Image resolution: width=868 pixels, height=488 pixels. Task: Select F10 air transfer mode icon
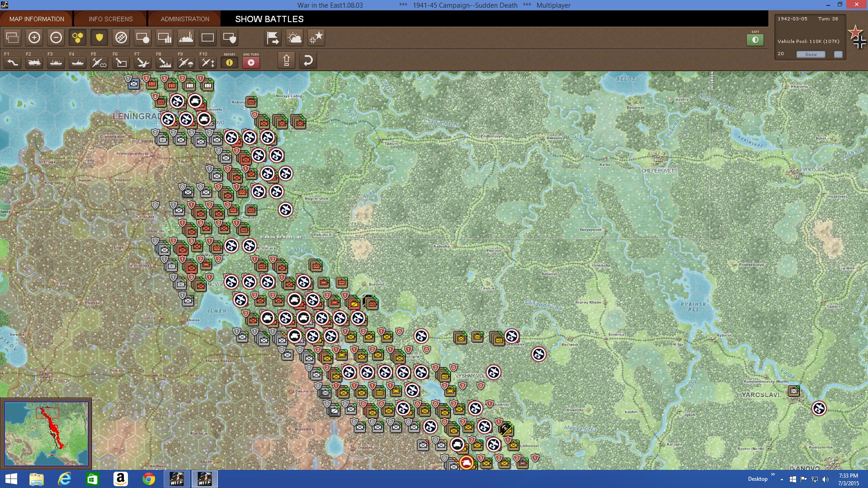[208, 62]
